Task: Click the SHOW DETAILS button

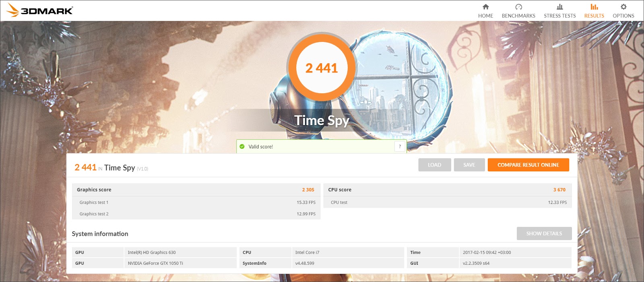Action: coord(544,233)
